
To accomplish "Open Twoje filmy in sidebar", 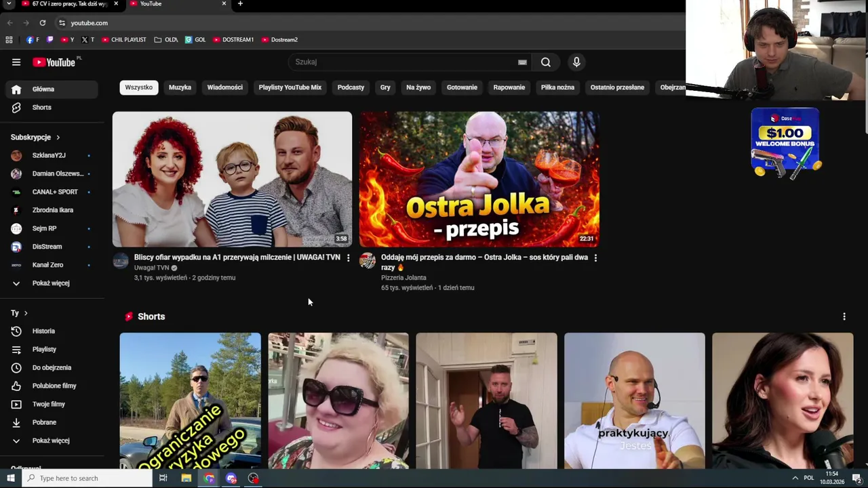I will [x=52, y=405].
